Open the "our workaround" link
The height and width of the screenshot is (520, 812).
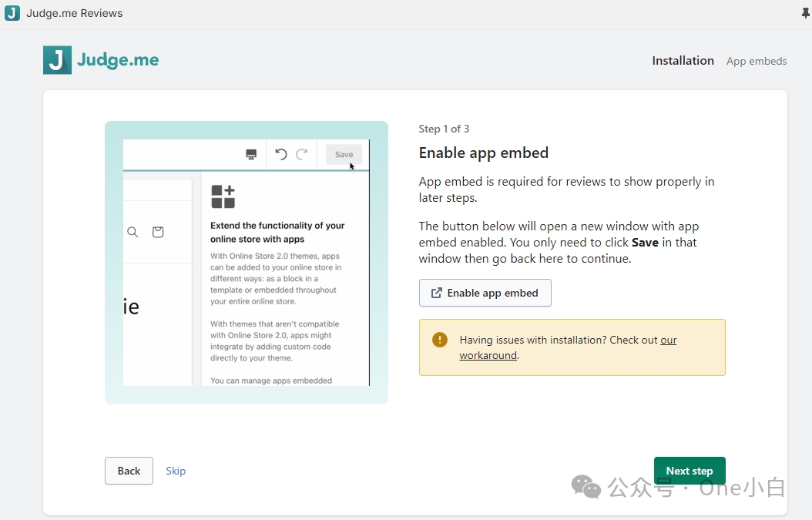(x=488, y=355)
